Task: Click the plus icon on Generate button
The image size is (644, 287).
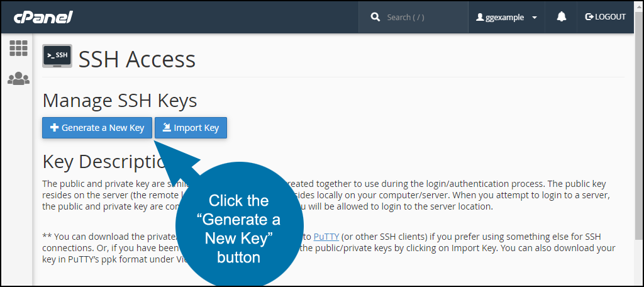Action: pos(54,128)
